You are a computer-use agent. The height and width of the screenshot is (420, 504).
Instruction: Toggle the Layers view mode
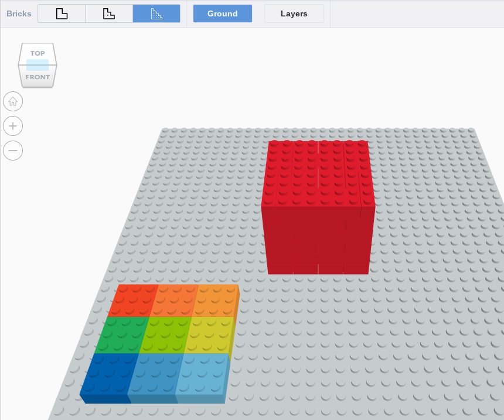(x=294, y=13)
